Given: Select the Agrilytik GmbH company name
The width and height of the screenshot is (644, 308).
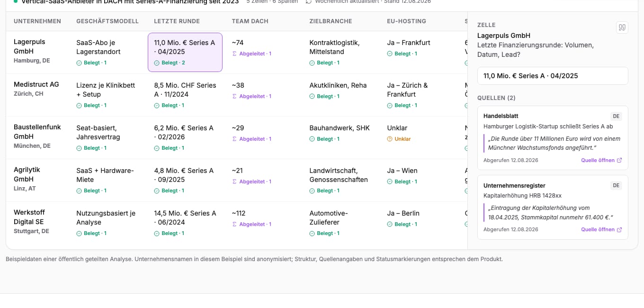Looking at the screenshot, I should coord(27,174).
